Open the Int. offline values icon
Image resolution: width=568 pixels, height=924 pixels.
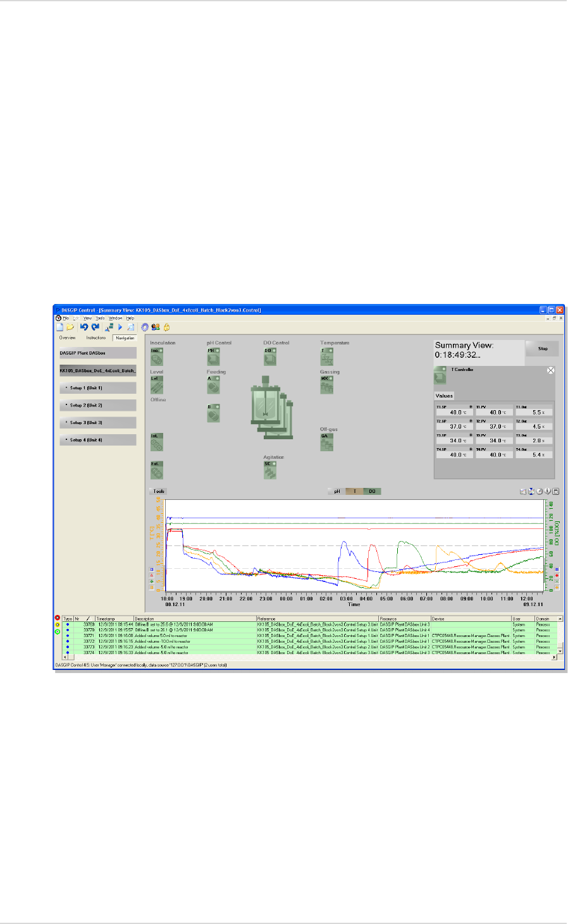point(156,442)
